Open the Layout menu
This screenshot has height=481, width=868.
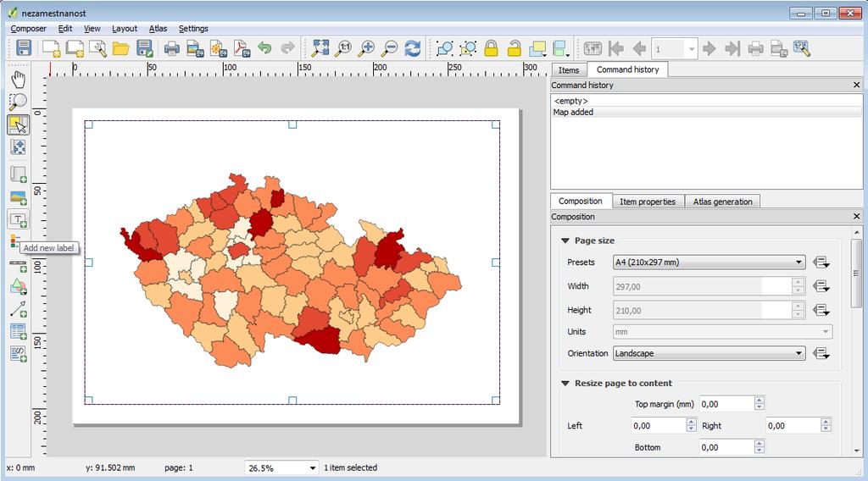coord(125,29)
